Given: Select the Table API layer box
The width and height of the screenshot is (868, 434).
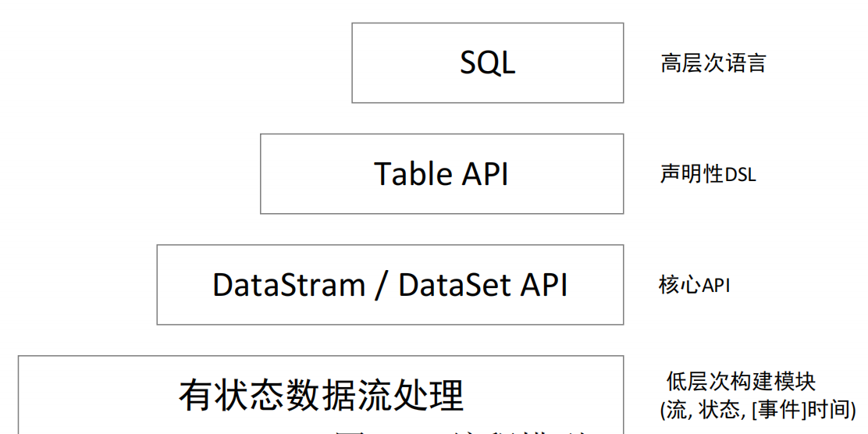Looking at the screenshot, I should point(441,173).
